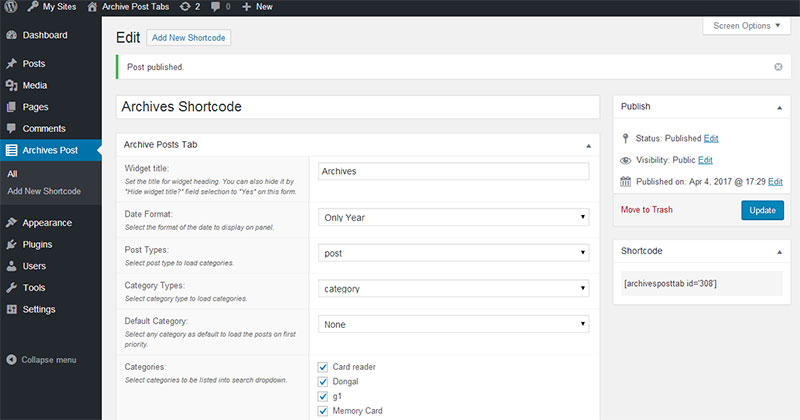
Task: Select All submenu under Archives Post
Action: [12, 174]
